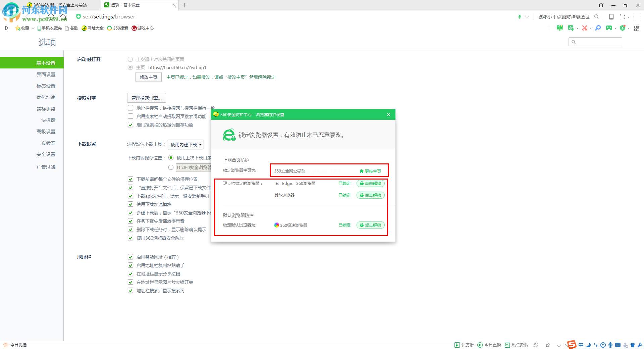Expand the undo closed tabs dropdown arrow
The height and width of the screenshot is (349, 644).
click(x=628, y=17)
